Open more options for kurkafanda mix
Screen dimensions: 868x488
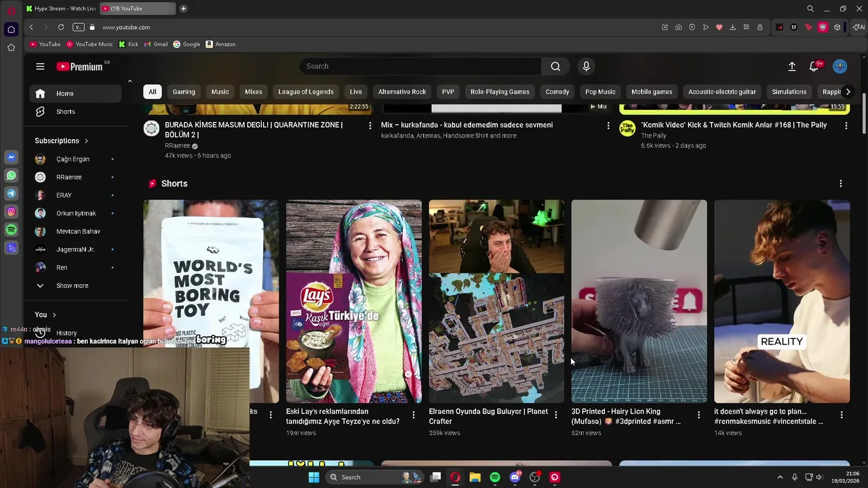[608, 125]
